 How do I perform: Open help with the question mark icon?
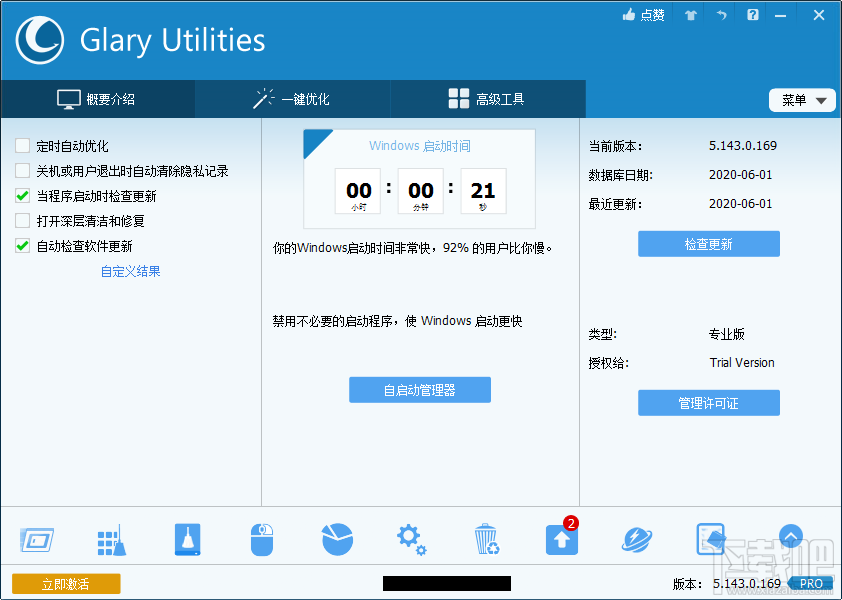point(752,14)
